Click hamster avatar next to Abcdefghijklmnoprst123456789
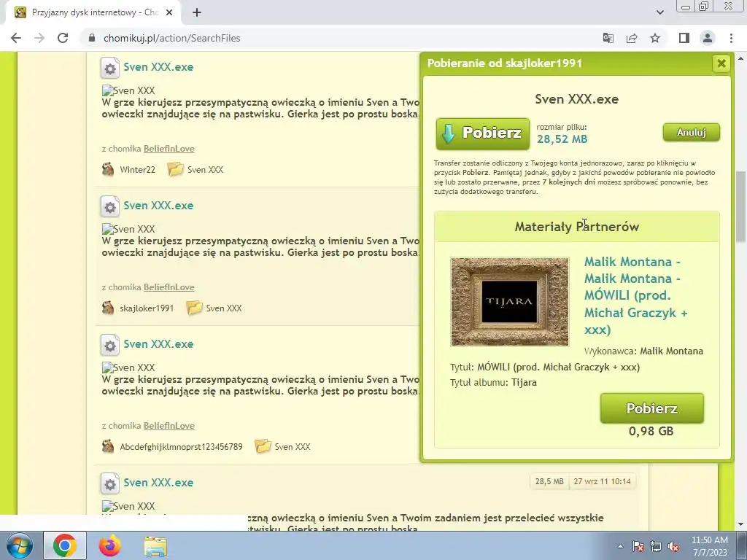Image resolution: width=747 pixels, height=560 pixels. [x=108, y=446]
